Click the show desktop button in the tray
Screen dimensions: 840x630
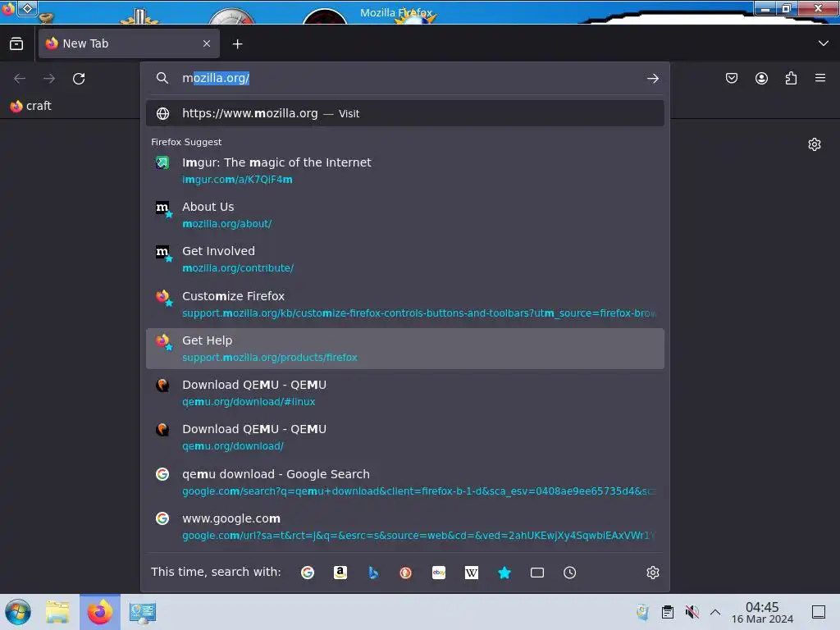point(819,612)
